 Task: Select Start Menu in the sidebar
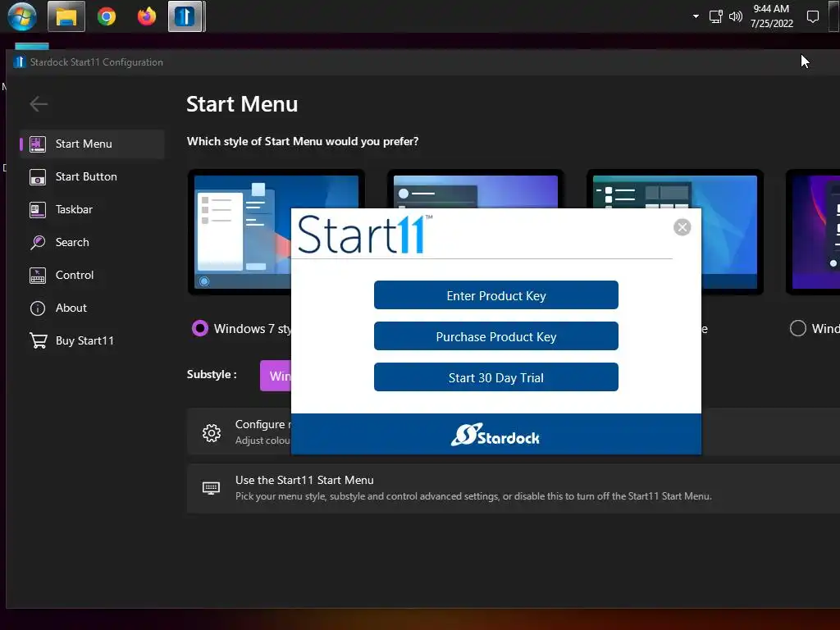coord(92,144)
